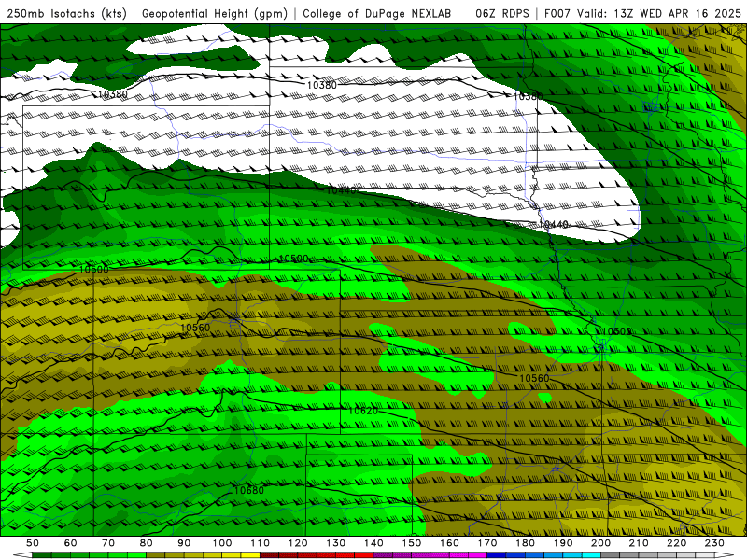Viewport: 747px width, 560px height.
Task: Click the 180 value on the color bar
Action: point(525,543)
